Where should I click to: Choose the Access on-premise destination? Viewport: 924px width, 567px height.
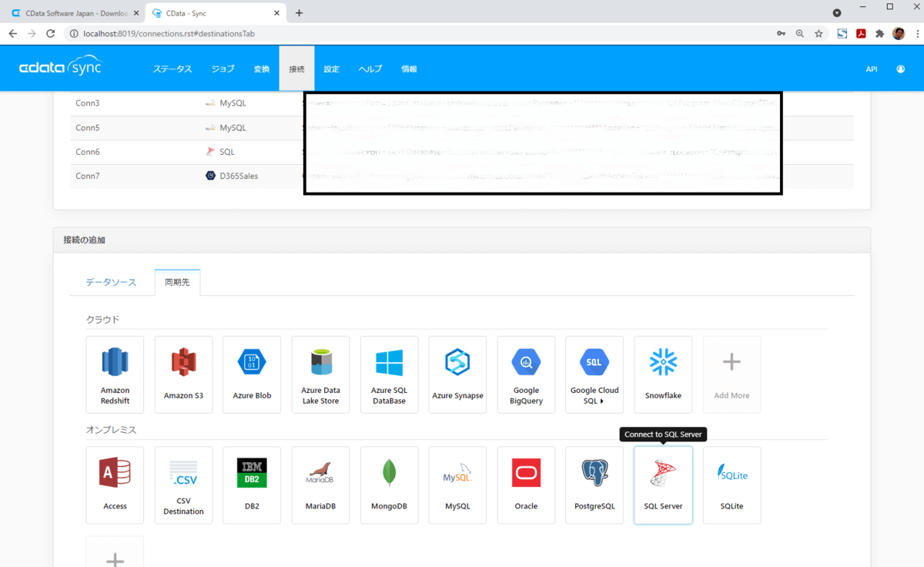[x=115, y=485]
